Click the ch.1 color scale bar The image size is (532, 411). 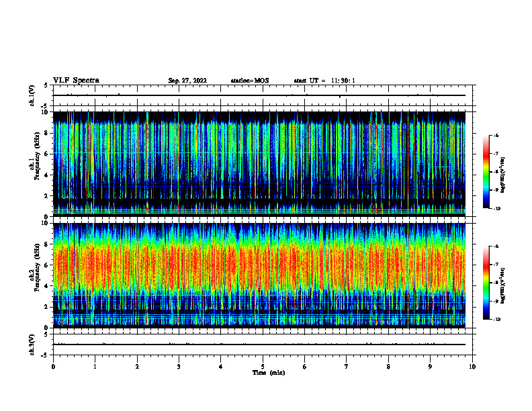[x=486, y=172]
